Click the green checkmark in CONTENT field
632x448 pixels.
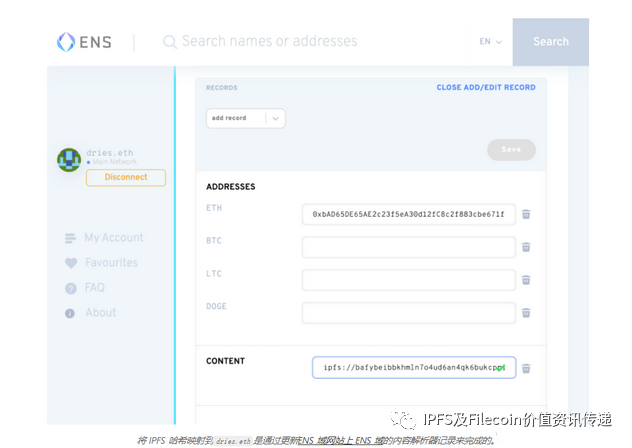(x=500, y=368)
